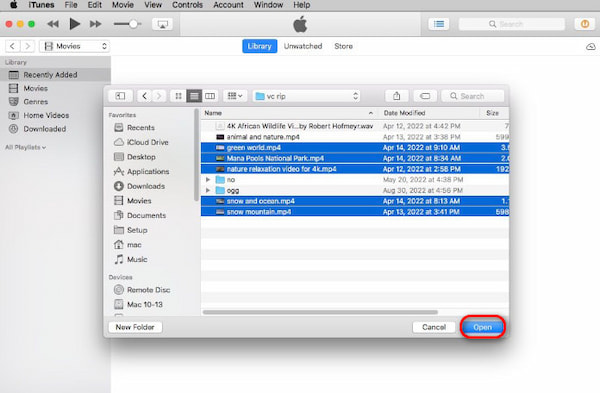The image size is (600, 393).
Task: Select Genres in iTunes sidebar
Action: coord(55,102)
